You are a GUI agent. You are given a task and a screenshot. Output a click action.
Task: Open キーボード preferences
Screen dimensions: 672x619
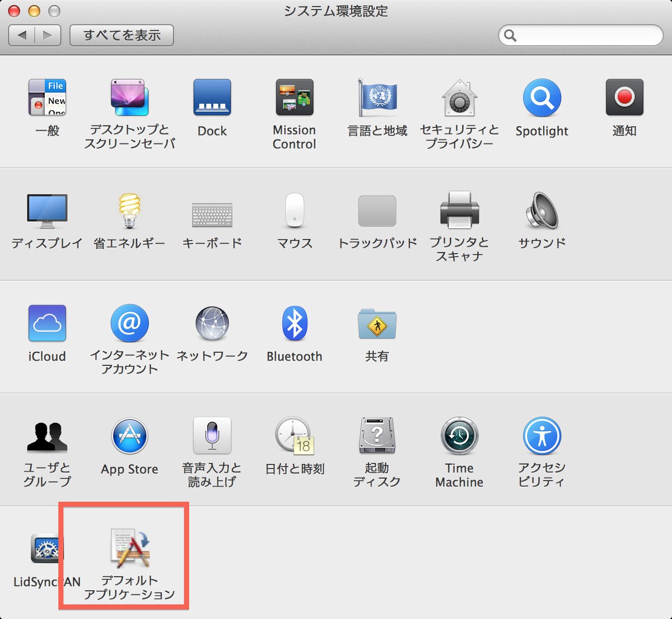tap(212, 215)
